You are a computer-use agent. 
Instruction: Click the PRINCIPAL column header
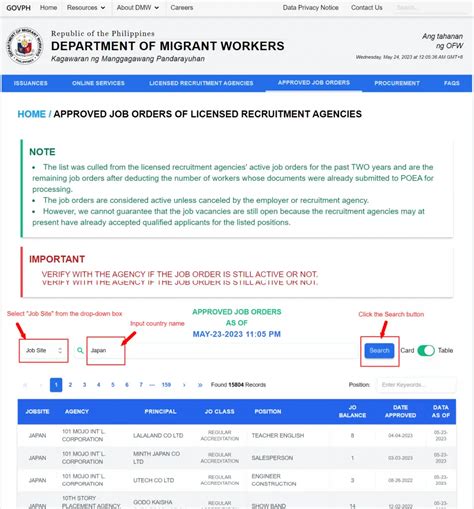(x=160, y=412)
